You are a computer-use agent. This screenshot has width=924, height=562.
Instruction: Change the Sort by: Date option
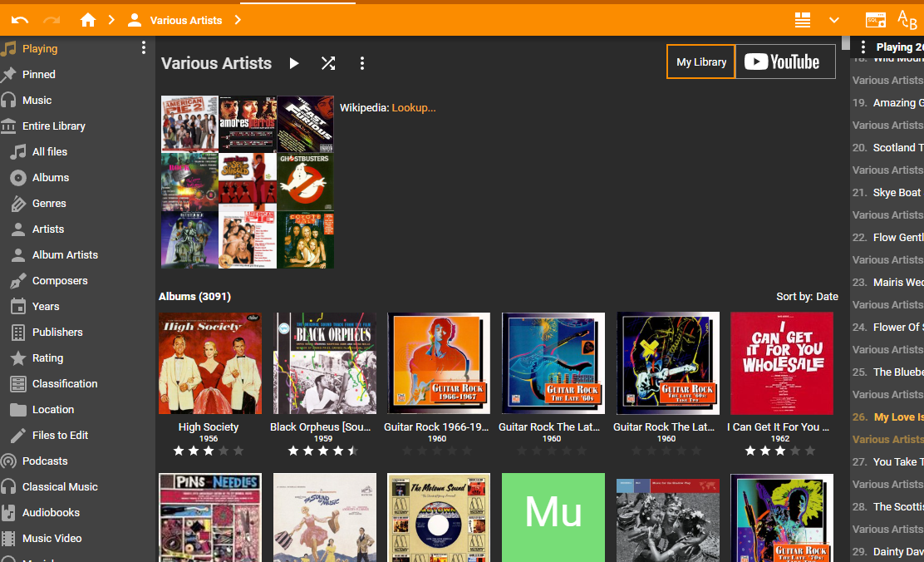coord(807,297)
